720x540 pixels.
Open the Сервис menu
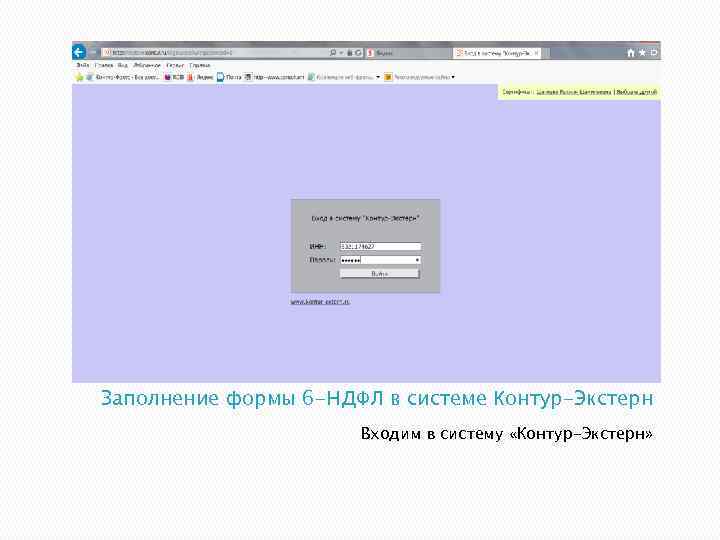175,65
